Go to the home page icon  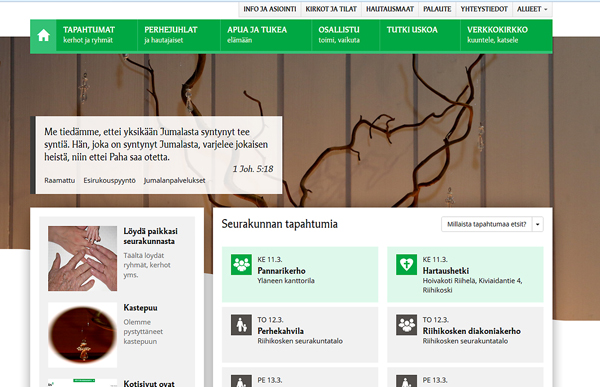pyautogui.click(x=43, y=35)
